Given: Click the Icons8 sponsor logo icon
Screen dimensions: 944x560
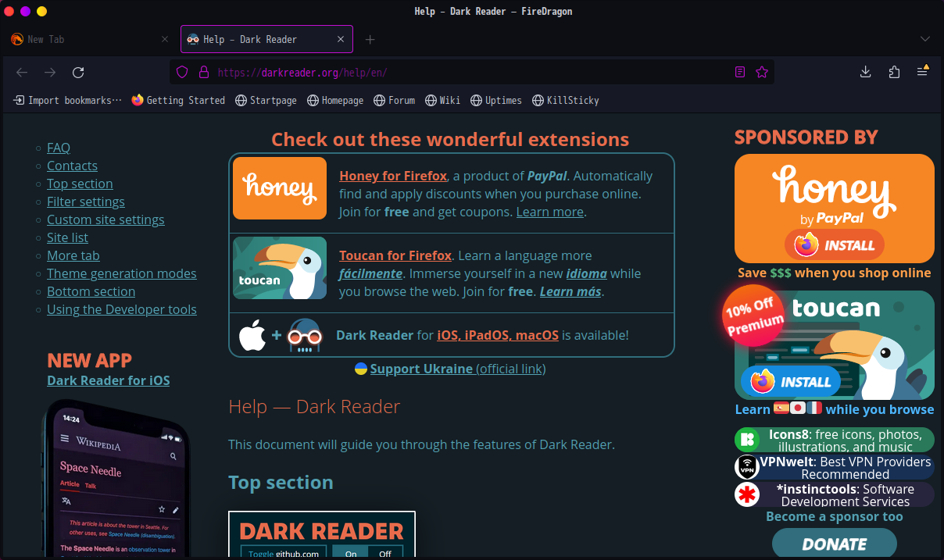Looking at the screenshot, I should 747,440.
